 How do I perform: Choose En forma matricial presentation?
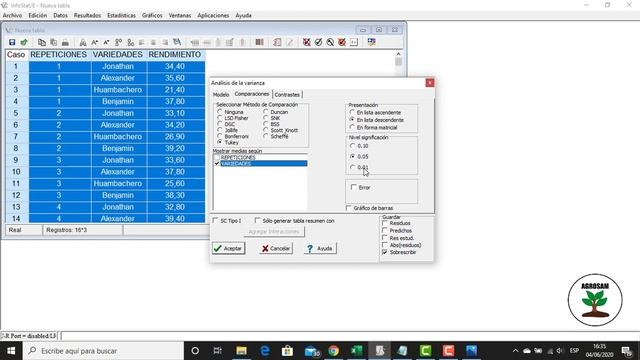pyautogui.click(x=353, y=127)
